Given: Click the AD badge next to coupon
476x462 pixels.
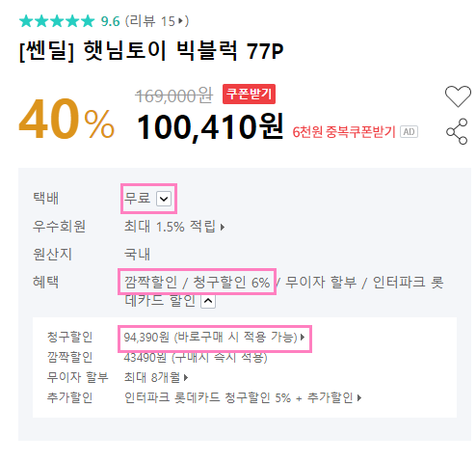Looking at the screenshot, I should [409, 132].
